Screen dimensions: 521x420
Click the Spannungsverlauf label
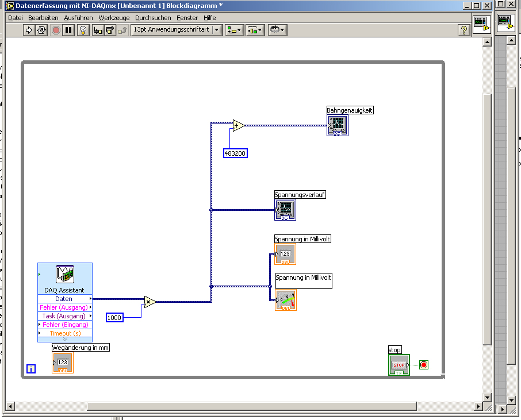tap(300, 195)
